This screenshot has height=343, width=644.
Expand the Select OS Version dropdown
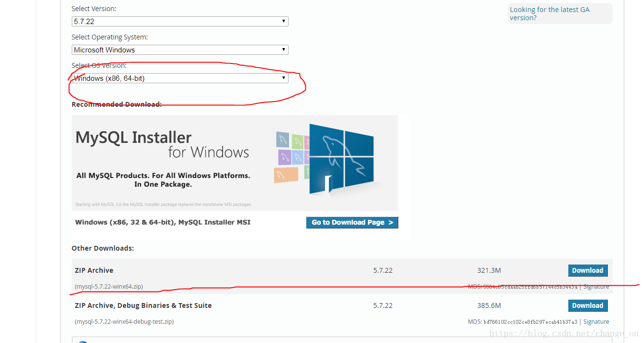(x=180, y=78)
